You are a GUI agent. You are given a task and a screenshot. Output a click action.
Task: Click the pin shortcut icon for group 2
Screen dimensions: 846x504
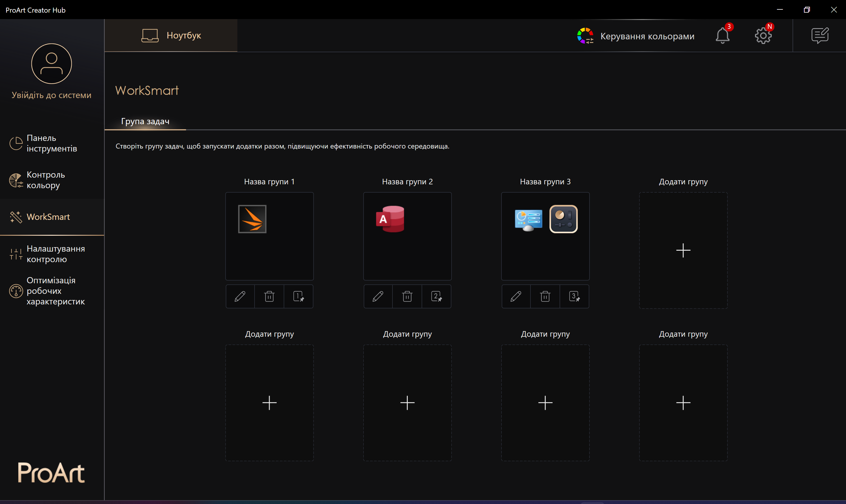tap(436, 296)
